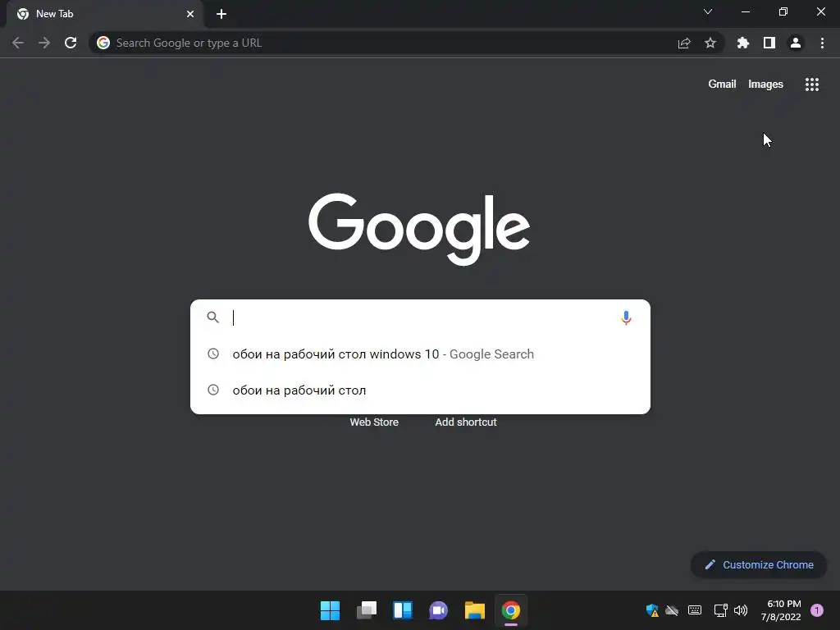Click the Google logo

(x=419, y=228)
